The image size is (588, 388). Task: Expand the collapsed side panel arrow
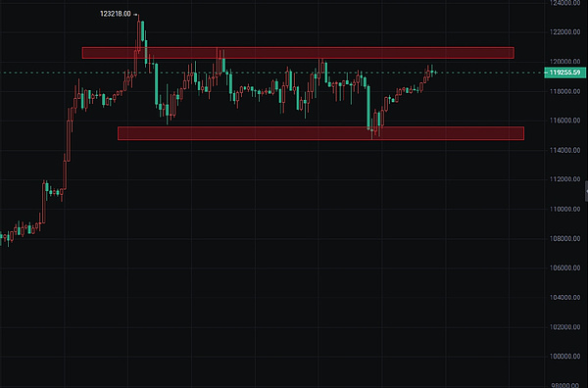[586, 191]
